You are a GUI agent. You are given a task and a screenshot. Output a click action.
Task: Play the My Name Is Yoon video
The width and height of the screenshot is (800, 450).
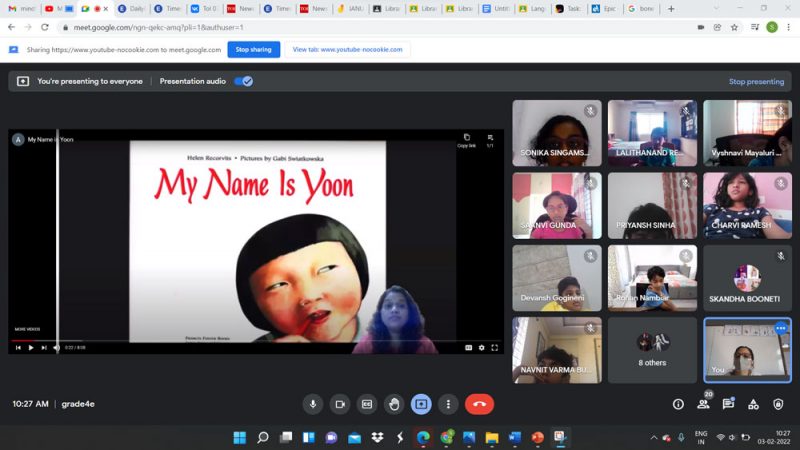[x=31, y=347]
